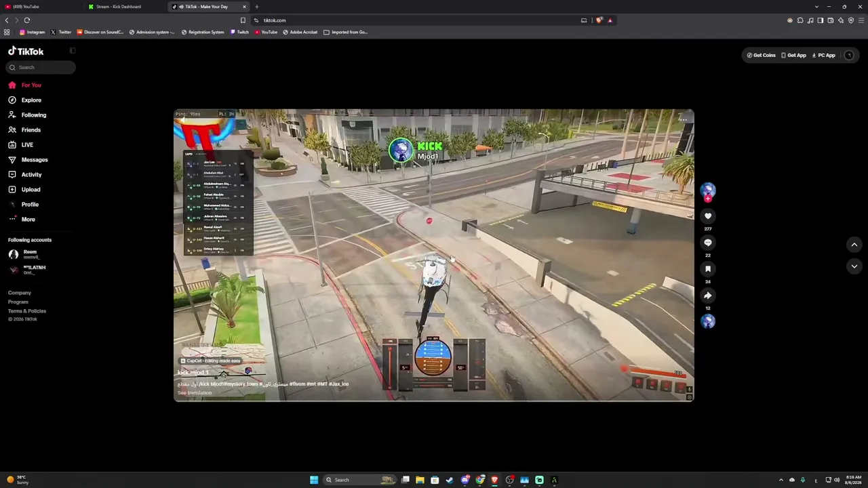The height and width of the screenshot is (488, 868).
Task: Open the Company footer link
Action: coord(20,293)
